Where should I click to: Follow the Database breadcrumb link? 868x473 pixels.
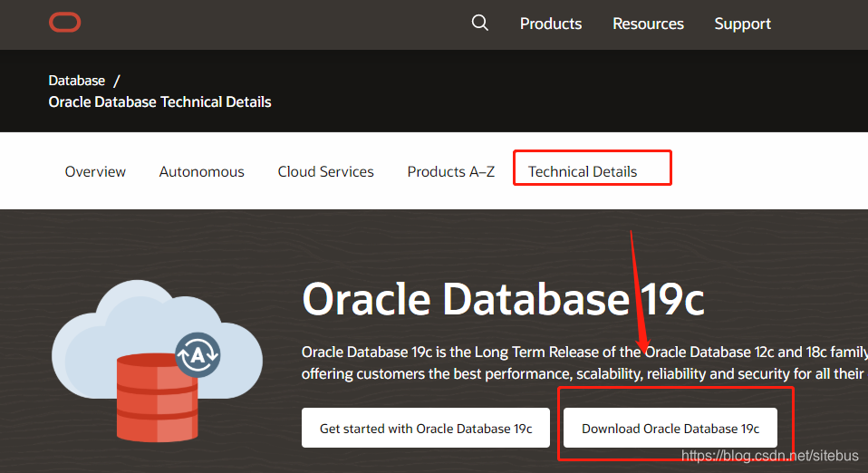(77, 81)
